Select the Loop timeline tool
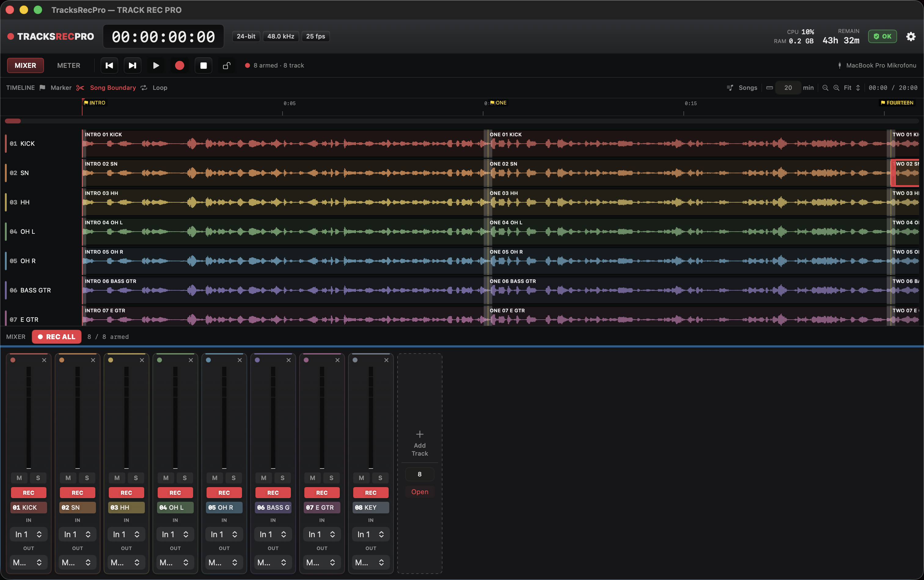Viewport: 924px width, 580px height. coord(160,88)
